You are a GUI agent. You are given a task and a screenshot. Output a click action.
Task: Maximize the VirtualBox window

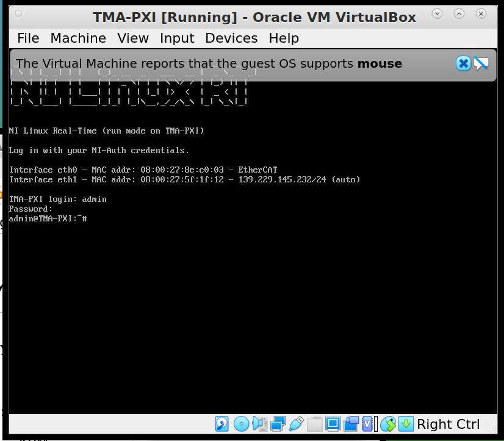(459, 13)
